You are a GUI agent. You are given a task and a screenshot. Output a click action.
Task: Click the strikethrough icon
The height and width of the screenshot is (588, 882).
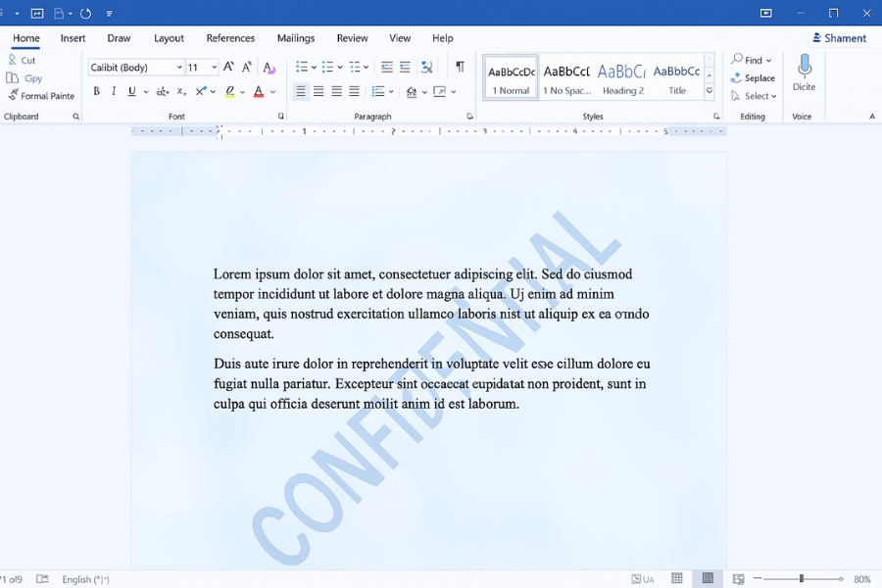pos(161,91)
